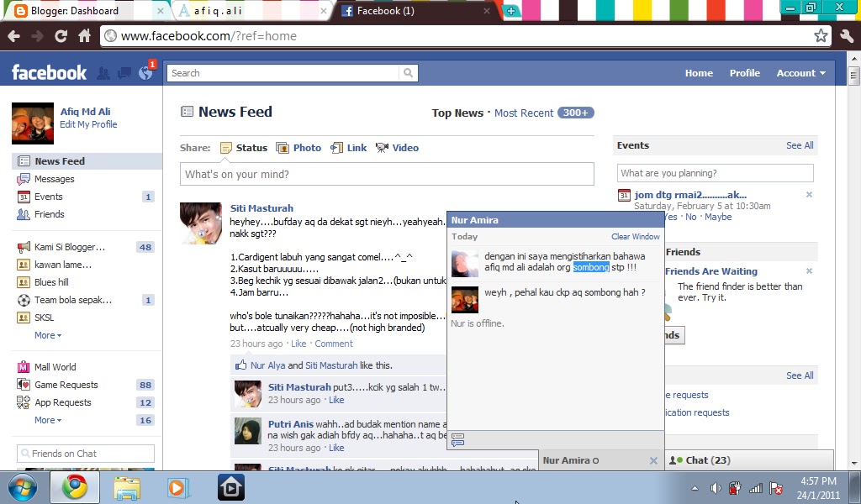Open new browser tab
This screenshot has height=504, width=861.
(x=511, y=10)
